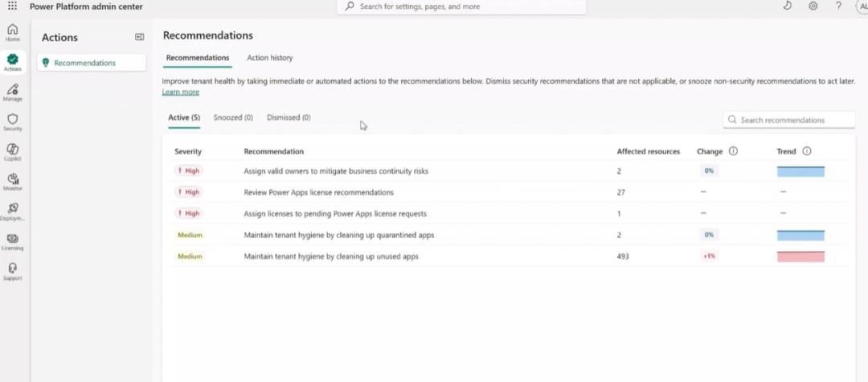Click the top search for settings field

[461, 6]
